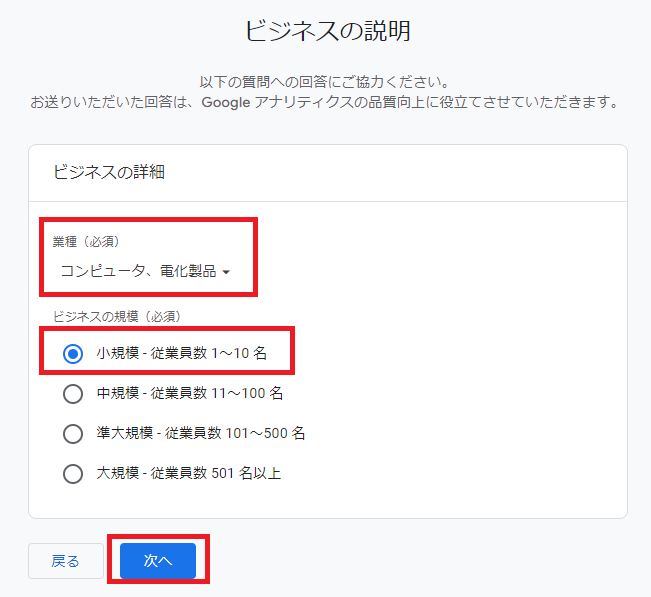Image resolution: width=651 pixels, height=597 pixels.
Task: Click the ビジネスの説明 page heading
Action: click(327, 31)
